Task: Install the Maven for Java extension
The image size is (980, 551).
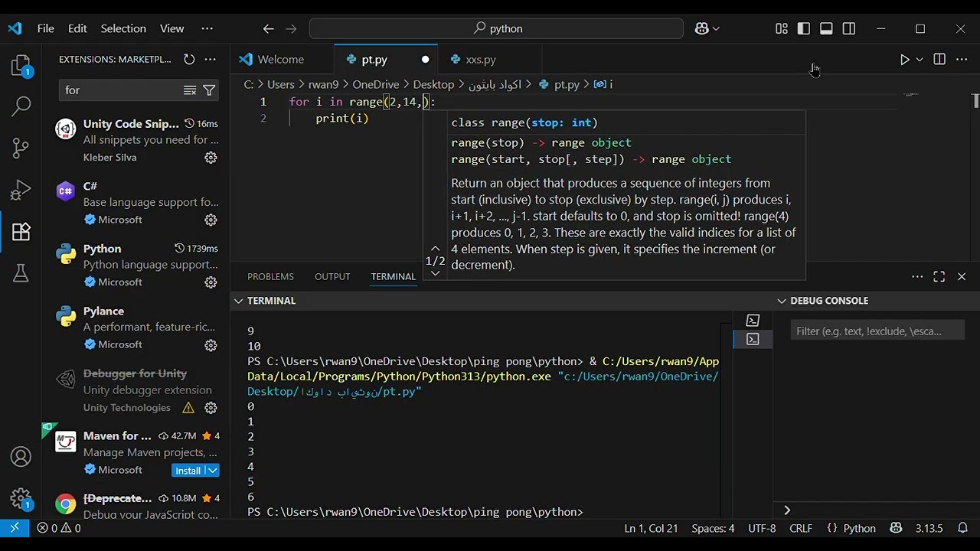Action: (188, 471)
